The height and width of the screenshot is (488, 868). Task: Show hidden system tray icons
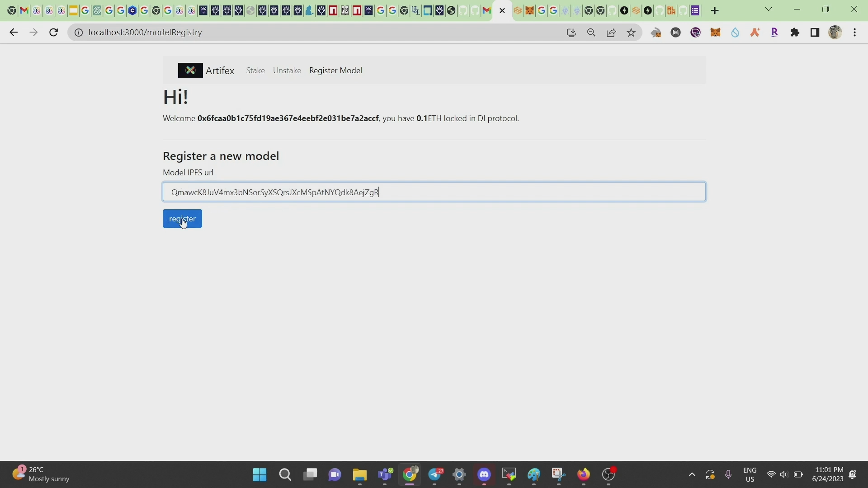tap(692, 474)
